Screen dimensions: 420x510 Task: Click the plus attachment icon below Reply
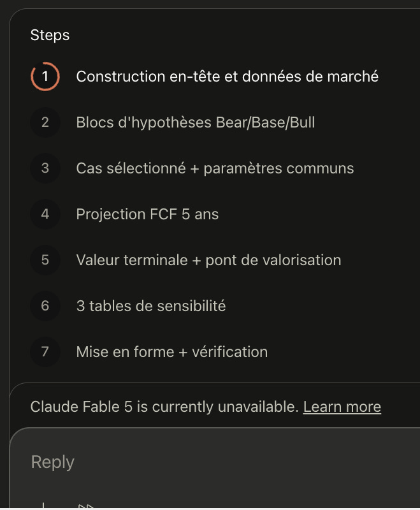click(43, 506)
